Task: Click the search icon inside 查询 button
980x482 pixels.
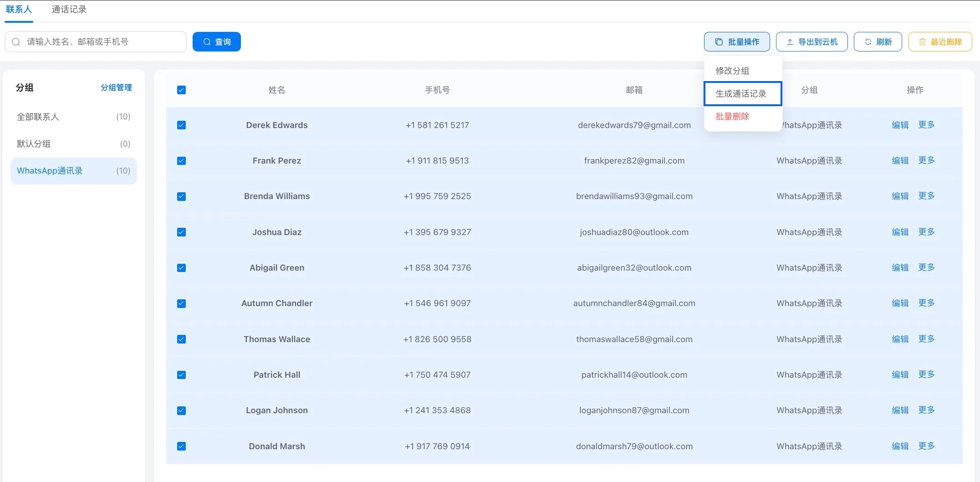Action: pyautogui.click(x=207, y=42)
